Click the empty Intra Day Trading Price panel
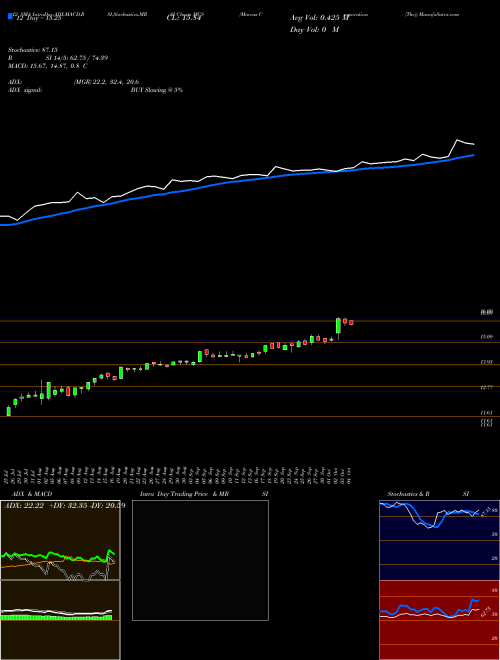 [200, 560]
